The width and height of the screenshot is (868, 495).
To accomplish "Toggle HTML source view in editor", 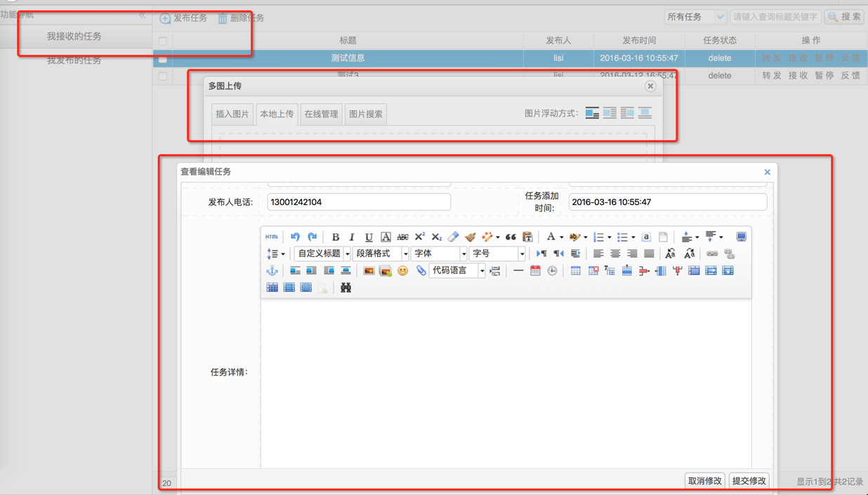I will coord(272,237).
